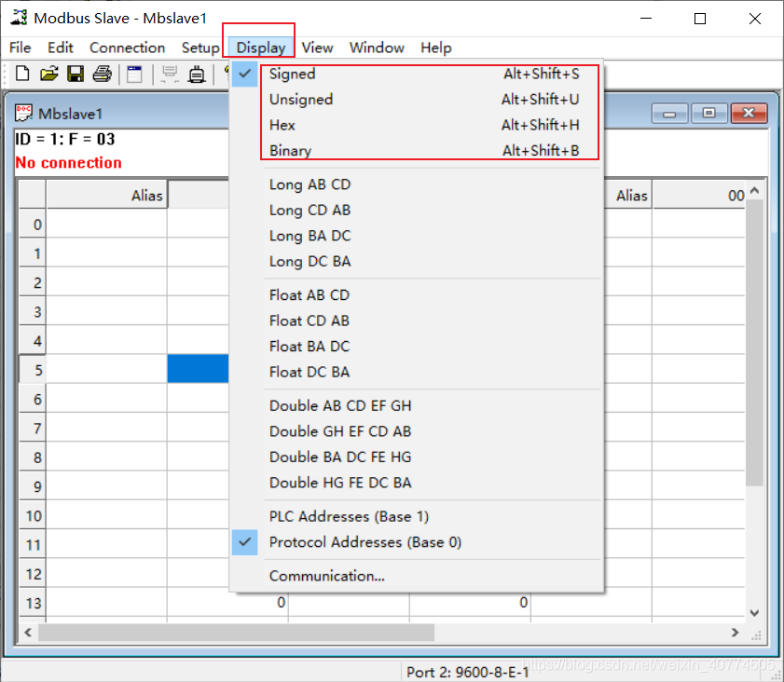784x682 pixels.
Task: Select Double GH EF CD AB
Action: 417,431
